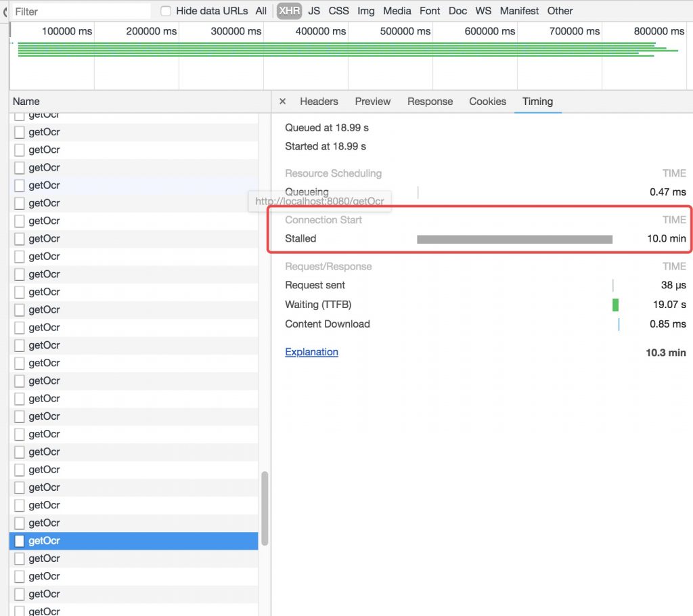Enable the Hide data URLs checkbox
The height and width of the screenshot is (616, 693).
166,11
